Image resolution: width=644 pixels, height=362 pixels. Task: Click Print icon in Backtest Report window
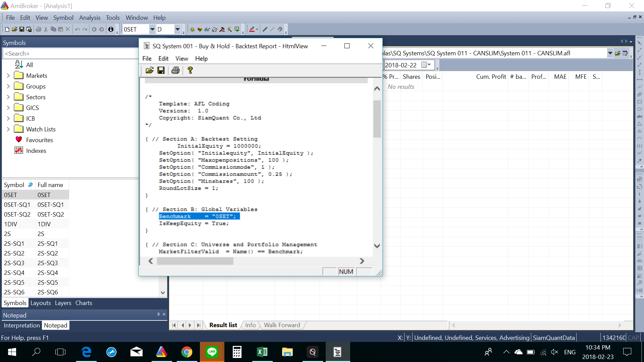[x=175, y=70]
